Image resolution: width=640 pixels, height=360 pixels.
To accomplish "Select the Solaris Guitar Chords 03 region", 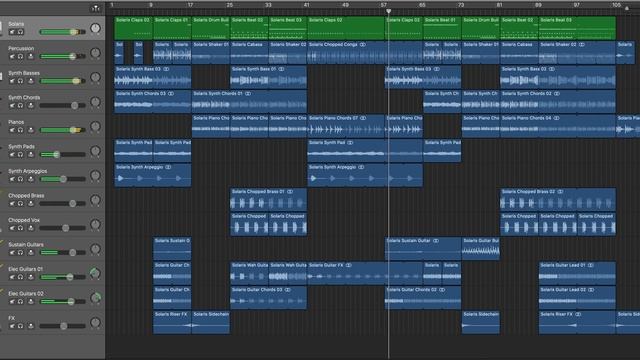I will (269, 298).
